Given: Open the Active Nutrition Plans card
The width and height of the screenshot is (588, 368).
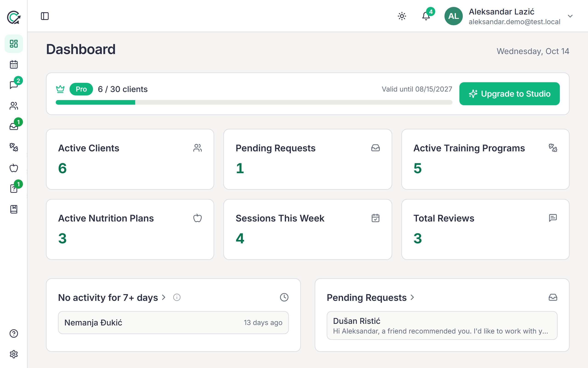Looking at the screenshot, I should click(130, 229).
